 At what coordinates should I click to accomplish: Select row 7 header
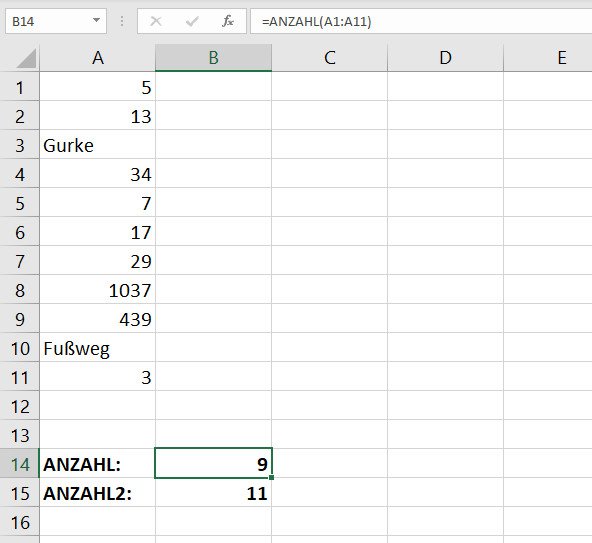[x=20, y=261]
